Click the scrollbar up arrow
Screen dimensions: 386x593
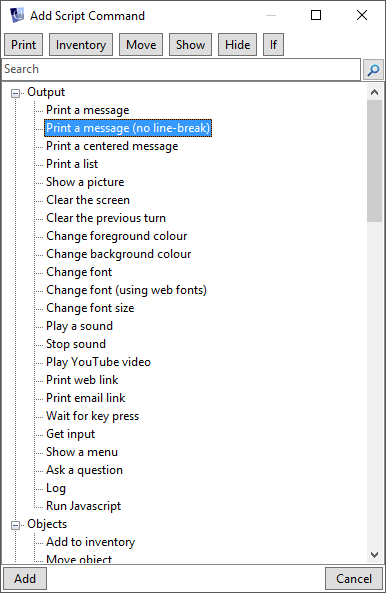click(x=374, y=92)
